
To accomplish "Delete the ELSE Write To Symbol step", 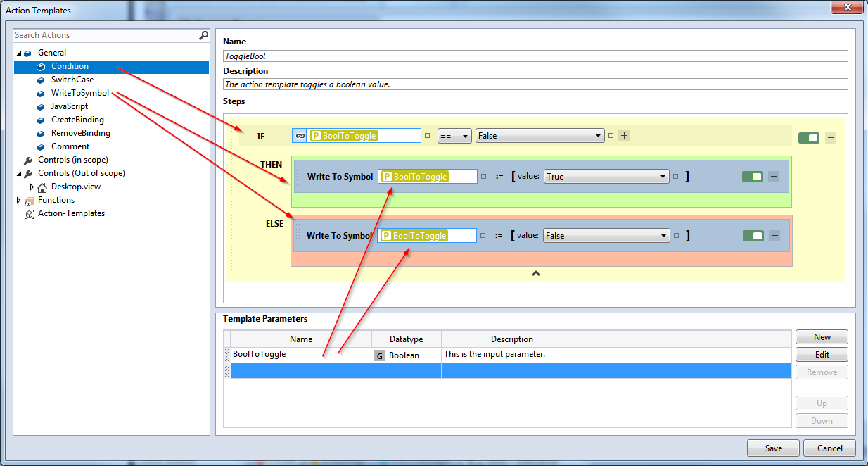I will 774,236.
